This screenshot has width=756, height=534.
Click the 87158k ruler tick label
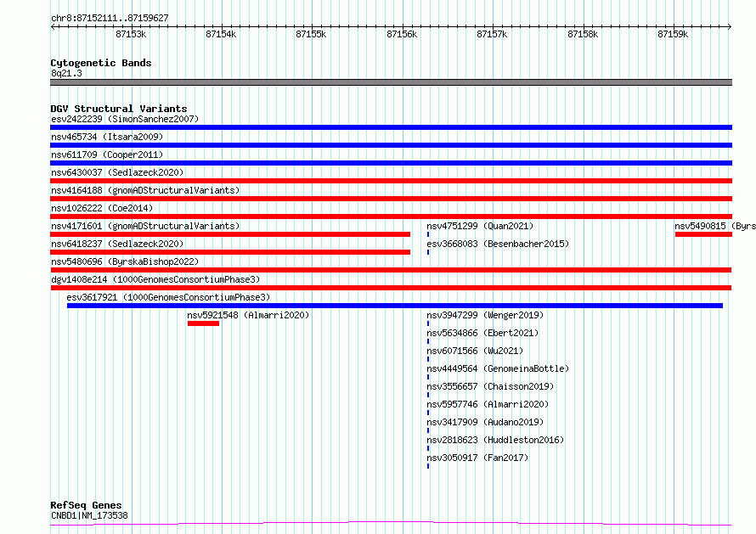[583, 34]
